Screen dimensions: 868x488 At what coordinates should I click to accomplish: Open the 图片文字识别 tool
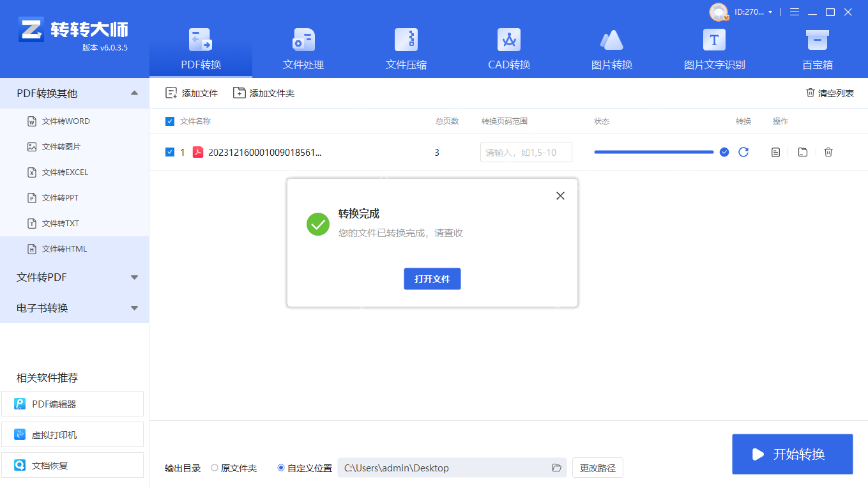pyautogui.click(x=713, y=48)
